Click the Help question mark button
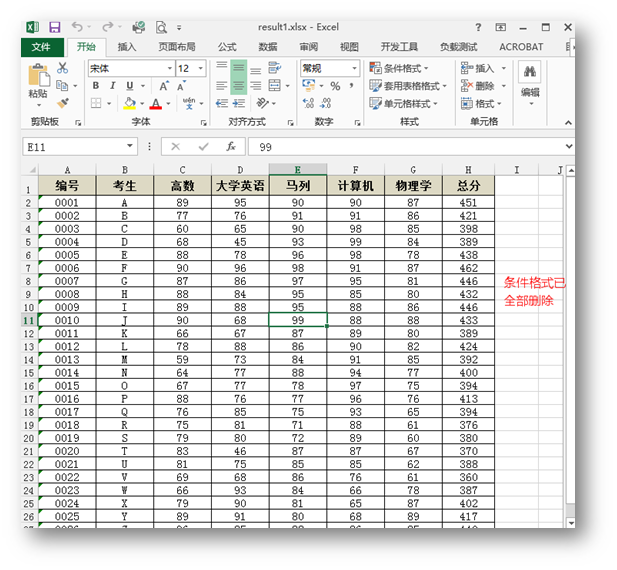This screenshot has height=570, width=617. [478, 27]
